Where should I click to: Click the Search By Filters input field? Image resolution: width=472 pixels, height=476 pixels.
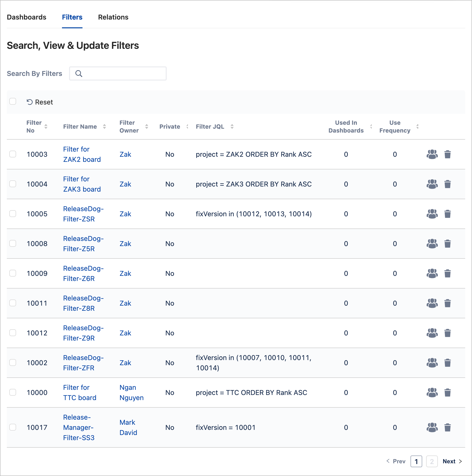pyautogui.click(x=118, y=73)
